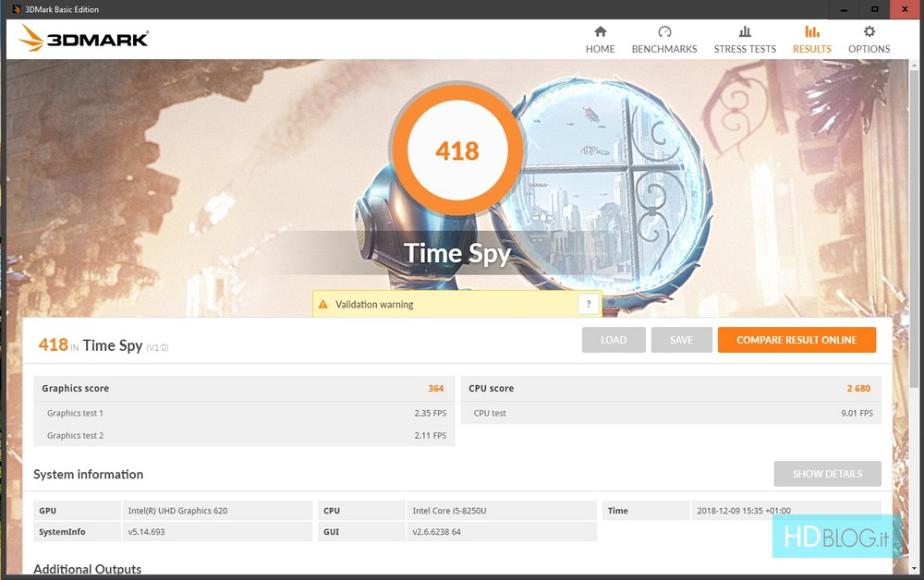Click scrollbar up arrow

click(x=914, y=64)
